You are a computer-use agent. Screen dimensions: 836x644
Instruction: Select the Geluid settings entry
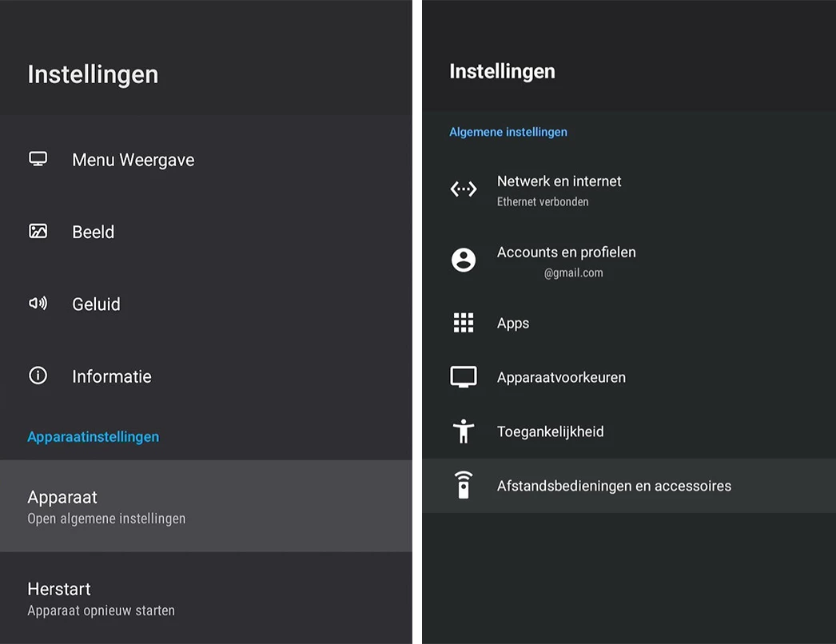coord(96,304)
